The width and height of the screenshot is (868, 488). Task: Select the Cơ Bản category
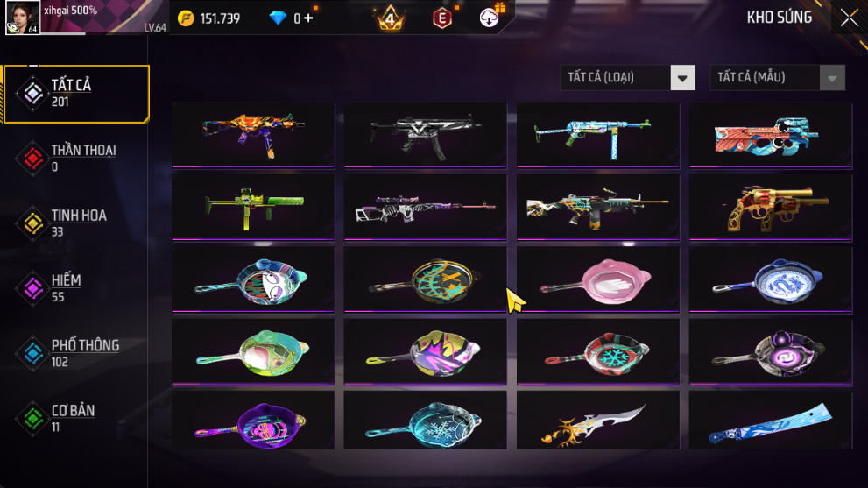tap(76, 418)
